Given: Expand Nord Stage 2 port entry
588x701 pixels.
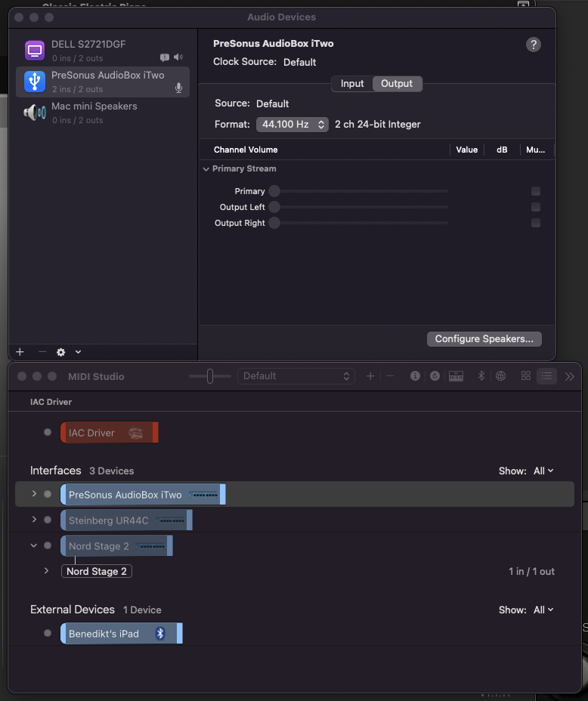Looking at the screenshot, I should coord(46,571).
